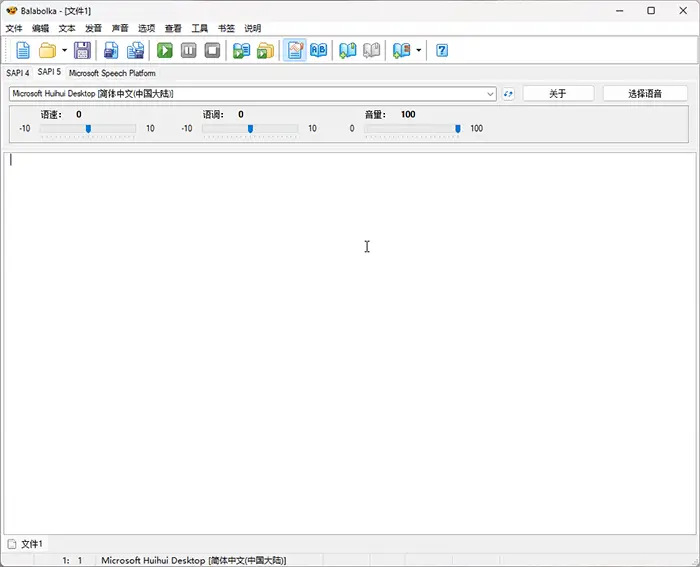700x567 pixels.
Task: Click the 语速 rate slider thumb
Action: point(88,129)
